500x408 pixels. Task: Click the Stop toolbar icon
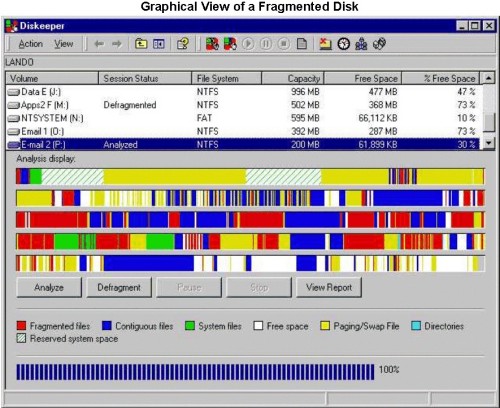284,44
